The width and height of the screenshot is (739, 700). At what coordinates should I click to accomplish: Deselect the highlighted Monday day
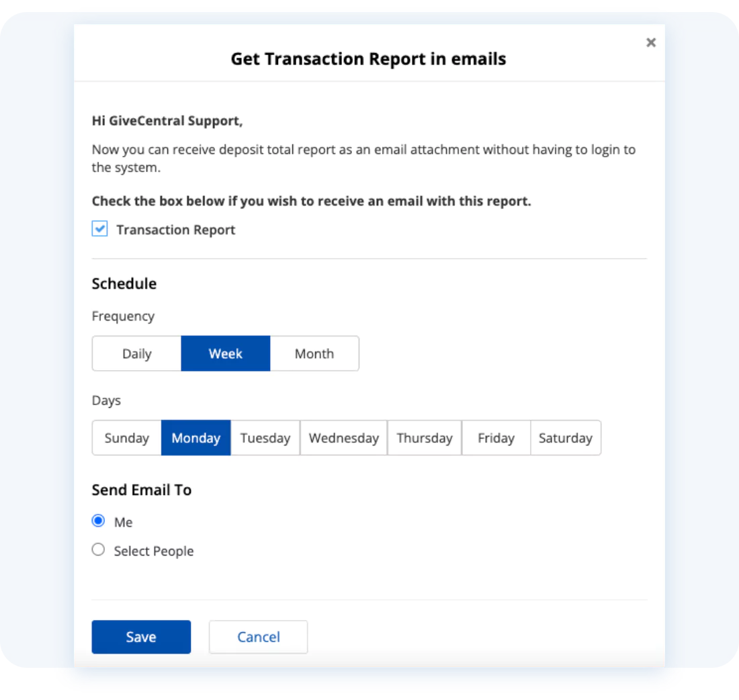195,437
